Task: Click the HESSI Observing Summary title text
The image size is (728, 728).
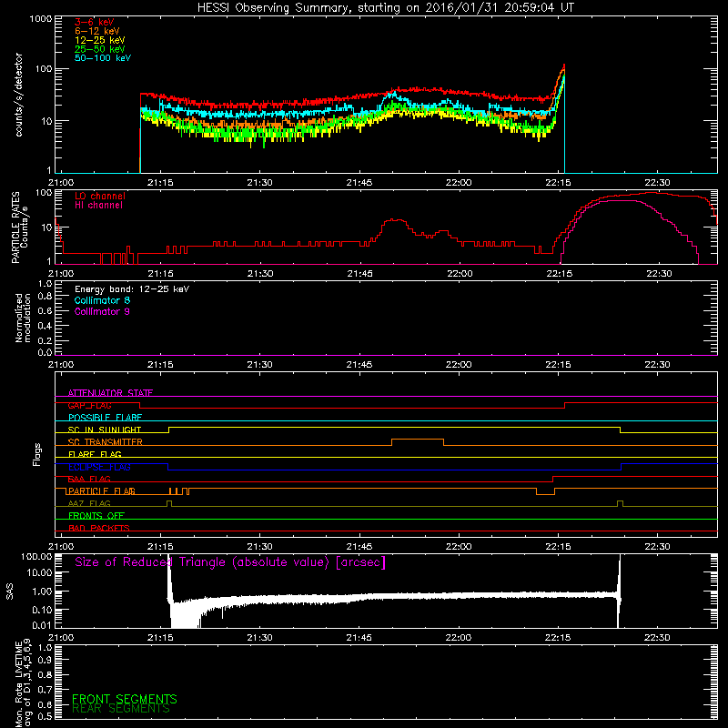Action: 386,8
